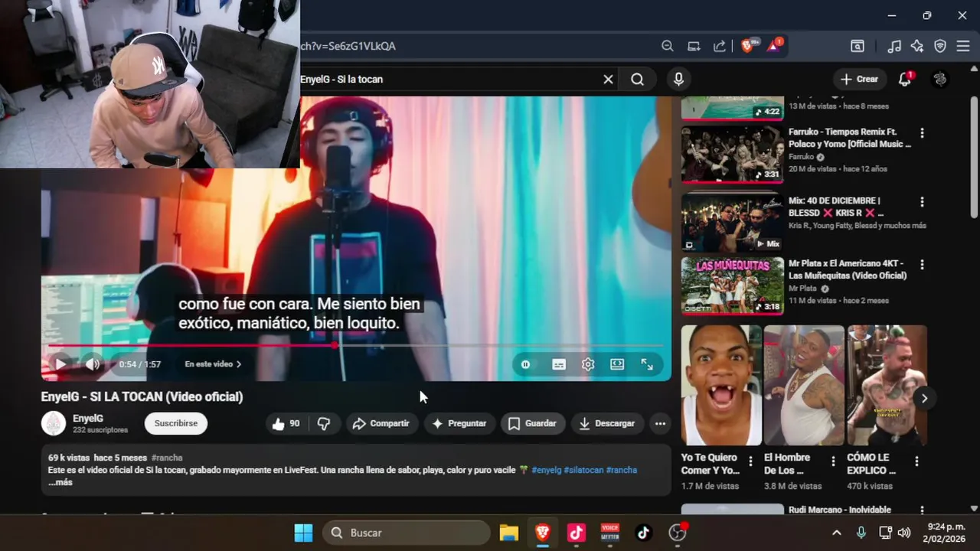Dislike the video with thumbs down
This screenshot has height=551, width=980.
(324, 423)
